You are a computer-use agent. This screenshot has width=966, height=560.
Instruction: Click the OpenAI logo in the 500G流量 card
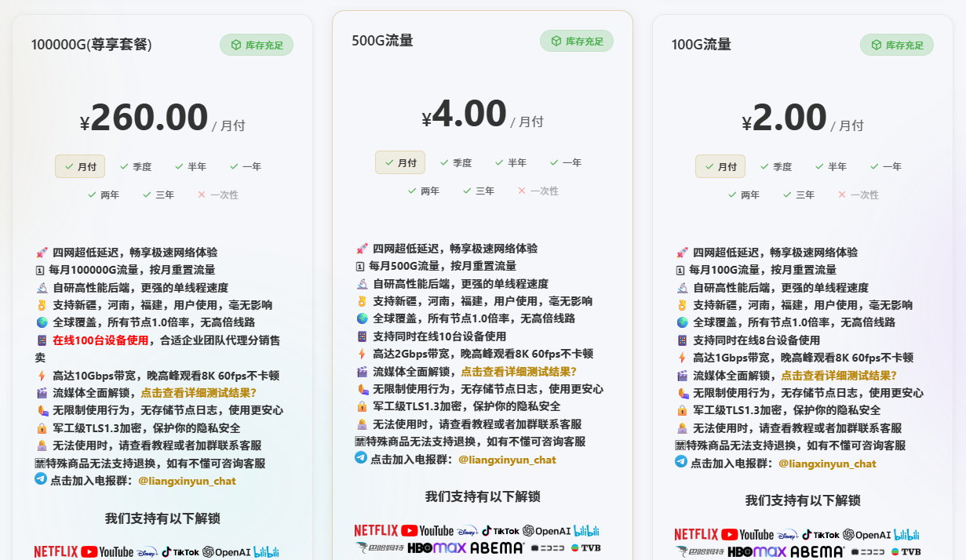[x=546, y=531]
